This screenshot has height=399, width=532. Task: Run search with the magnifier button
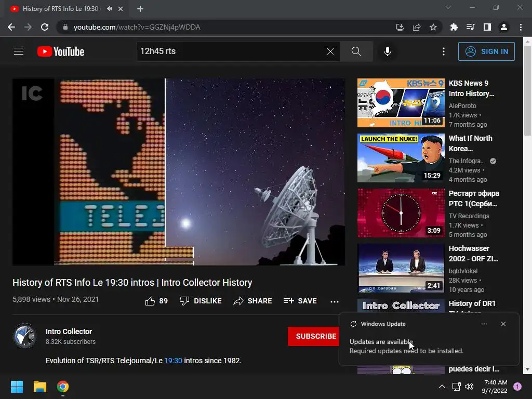click(356, 51)
